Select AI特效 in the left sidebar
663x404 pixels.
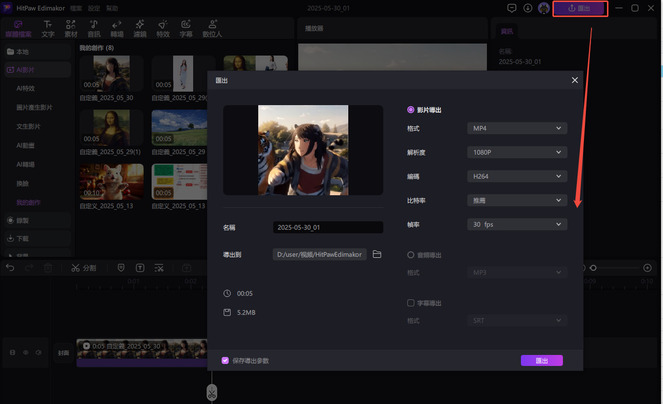(x=26, y=88)
